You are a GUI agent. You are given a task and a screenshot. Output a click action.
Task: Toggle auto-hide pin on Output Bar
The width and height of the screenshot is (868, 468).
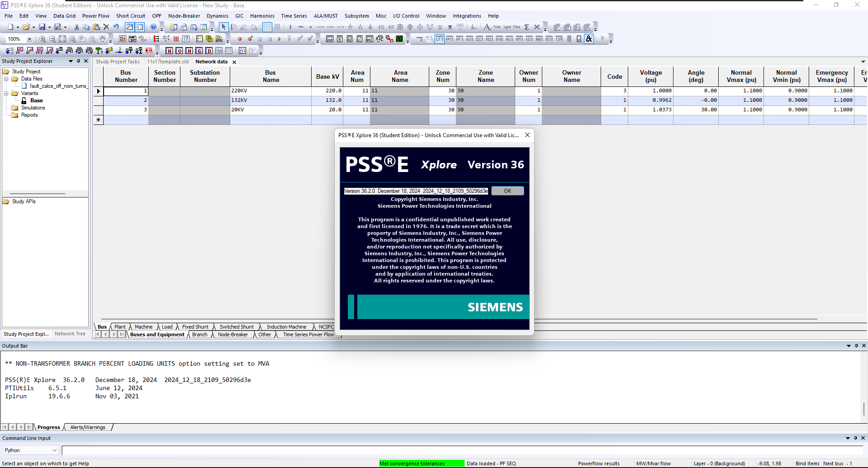tap(856, 346)
